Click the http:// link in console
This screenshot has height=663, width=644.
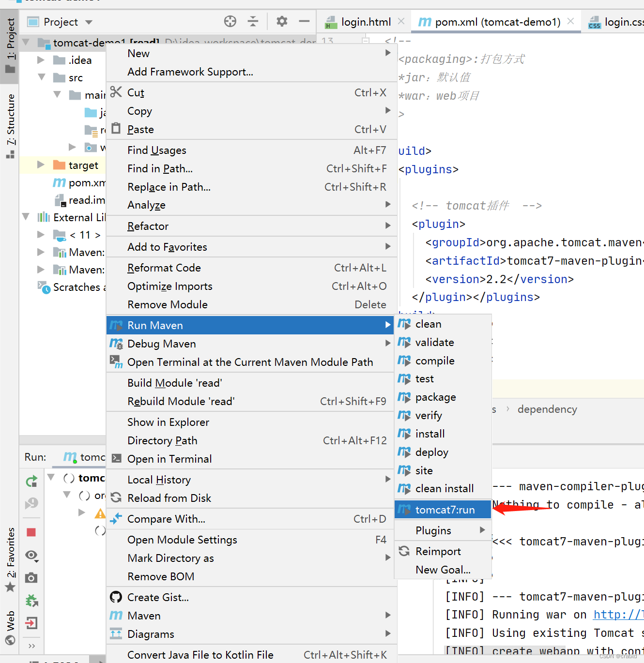[618, 615]
